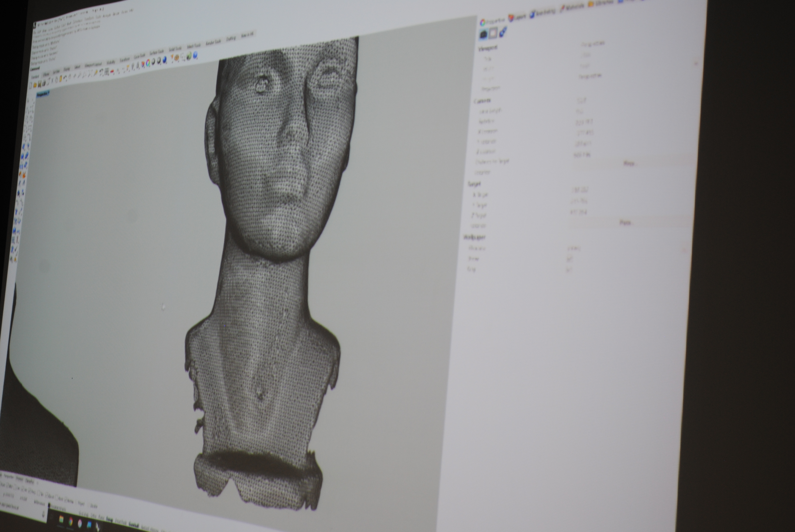Click the blue link icon in Properties panel
The width and height of the screenshot is (795, 532).
(503, 32)
